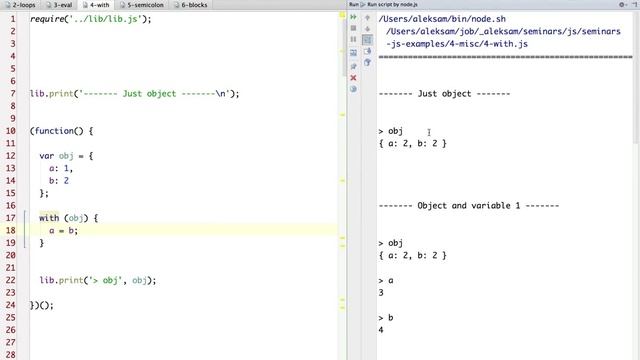
Task: Click scroll to end icon in console
Action: 367,51
